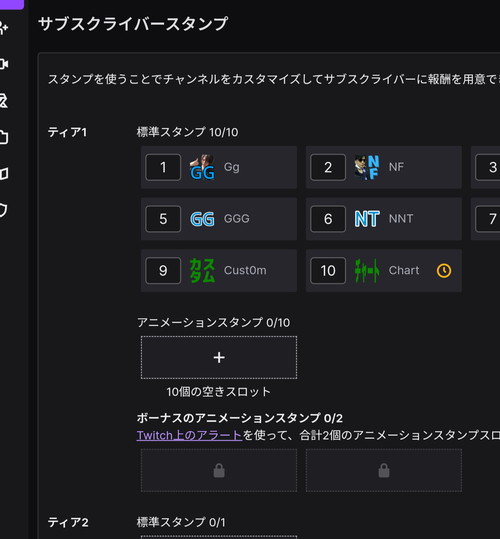This screenshot has width=500, height=539.
Task: Click the 標準スタンプ 0/1 counter under ティア2
Action: click(181, 522)
